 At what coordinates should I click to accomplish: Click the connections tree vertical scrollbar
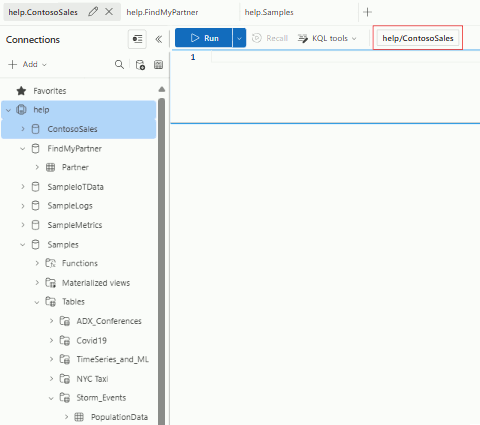tap(162, 260)
